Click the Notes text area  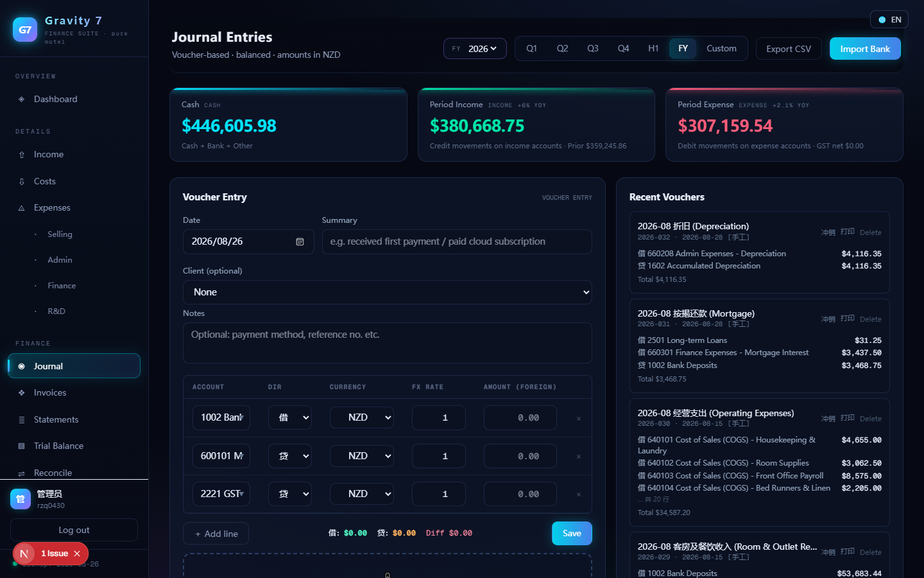[x=388, y=343]
